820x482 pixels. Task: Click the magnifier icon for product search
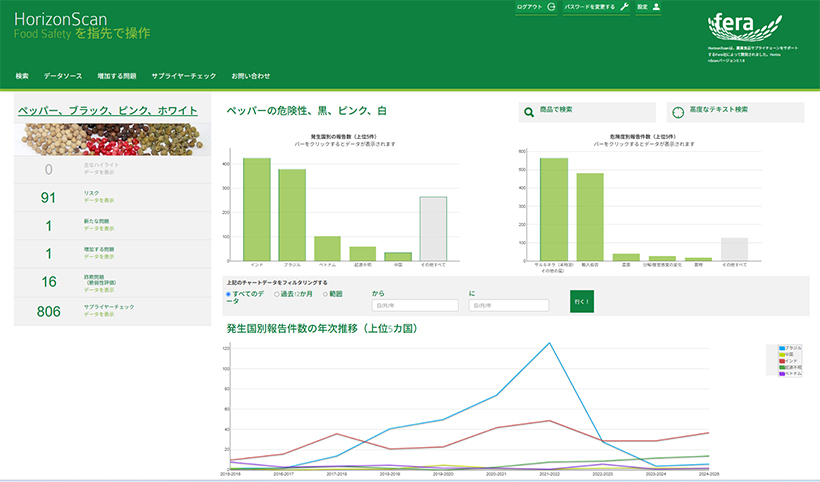(529, 112)
